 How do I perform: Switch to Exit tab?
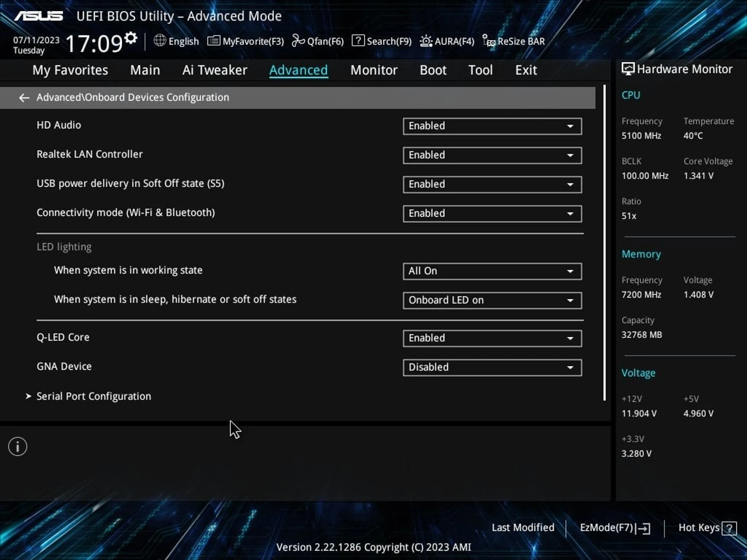pos(526,70)
